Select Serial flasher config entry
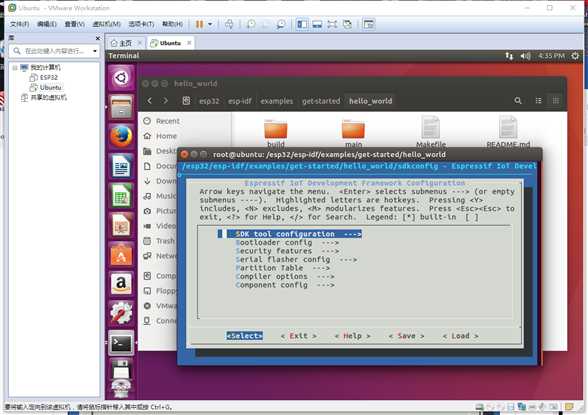This screenshot has height=415, width=588. click(x=296, y=259)
